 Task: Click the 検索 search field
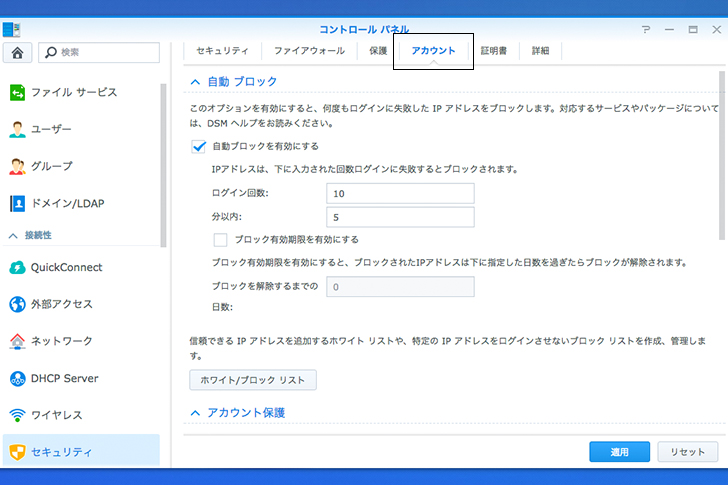point(99,52)
